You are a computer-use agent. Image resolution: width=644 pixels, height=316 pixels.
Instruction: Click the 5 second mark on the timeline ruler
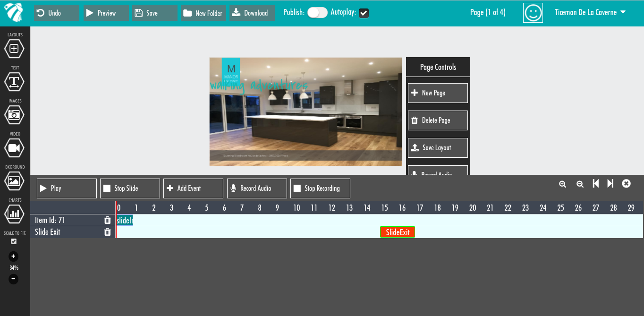click(207, 208)
